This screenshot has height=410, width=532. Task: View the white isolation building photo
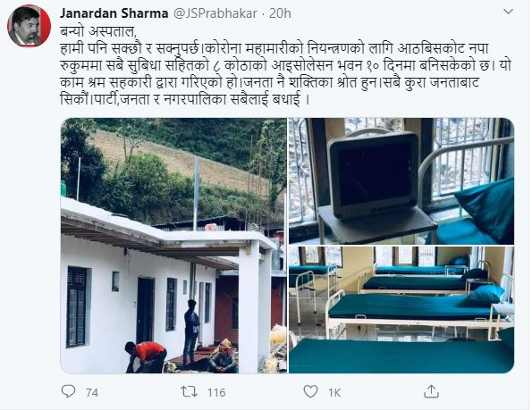[x=173, y=246]
